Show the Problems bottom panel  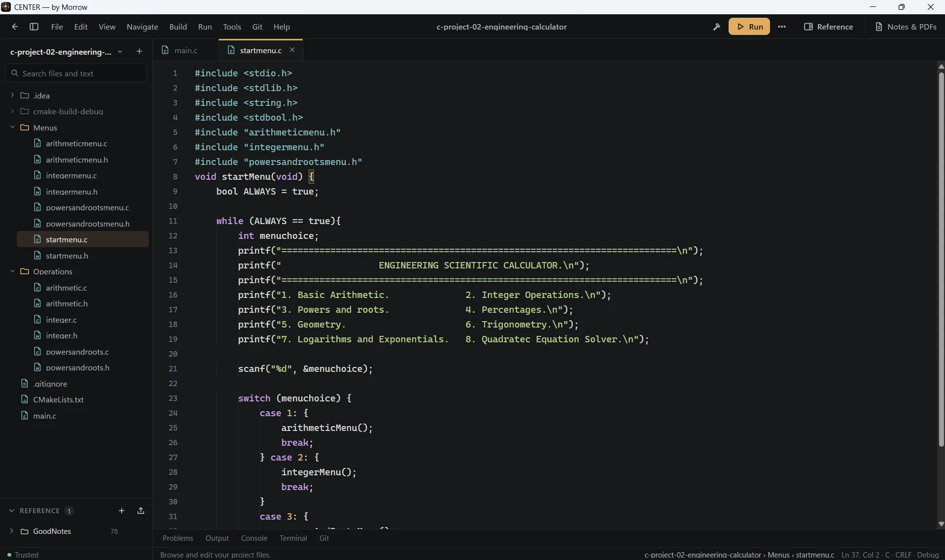click(178, 538)
